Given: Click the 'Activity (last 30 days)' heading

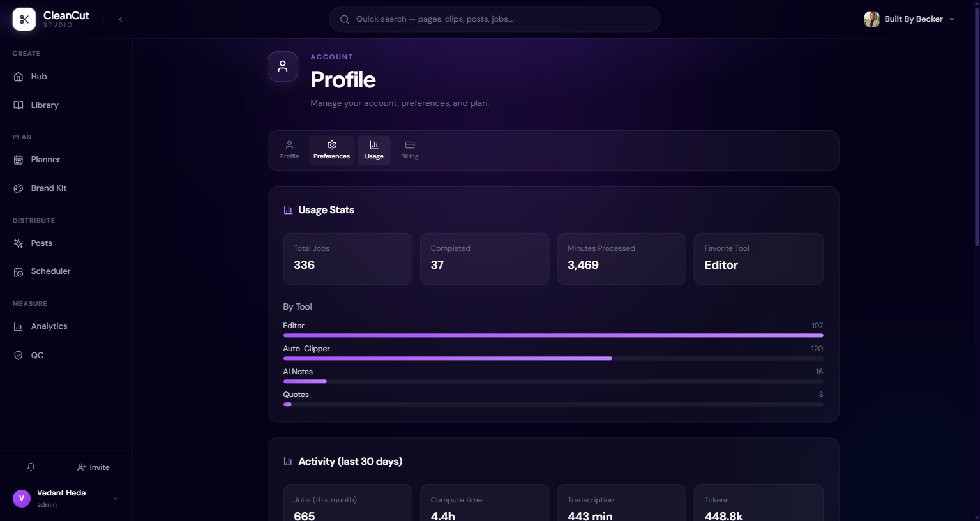Looking at the screenshot, I should pos(351,462).
